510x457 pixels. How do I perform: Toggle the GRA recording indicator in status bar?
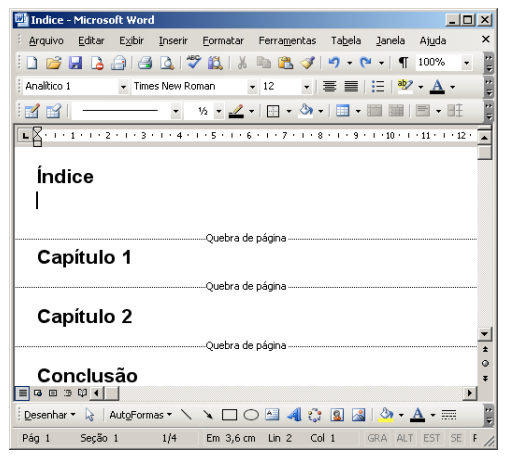coord(377,438)
